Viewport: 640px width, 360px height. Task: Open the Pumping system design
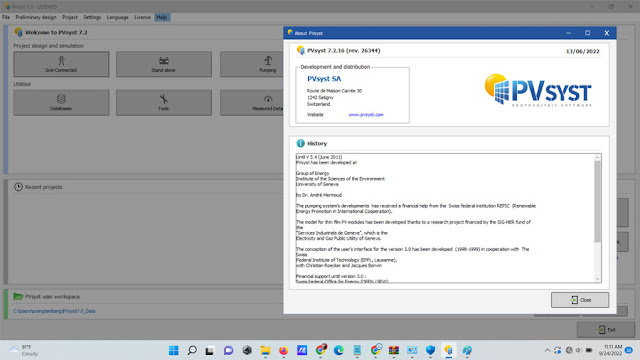(x=252, y=64)
